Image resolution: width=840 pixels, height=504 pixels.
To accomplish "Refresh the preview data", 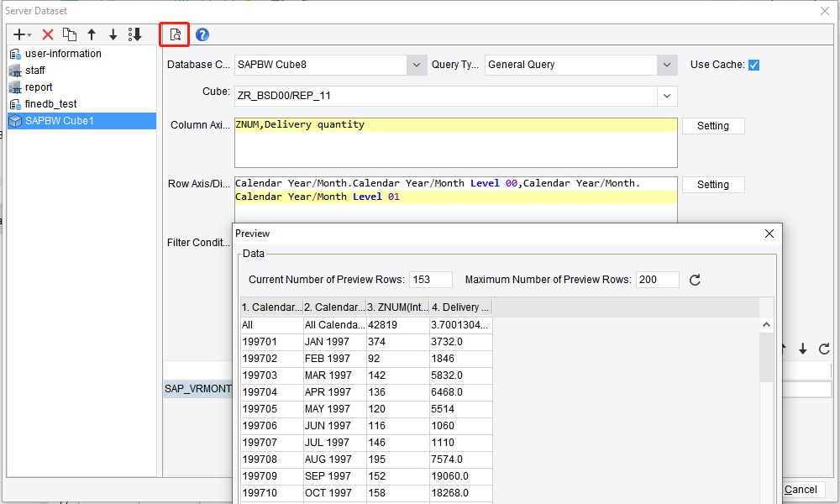I will click(696, 279).
